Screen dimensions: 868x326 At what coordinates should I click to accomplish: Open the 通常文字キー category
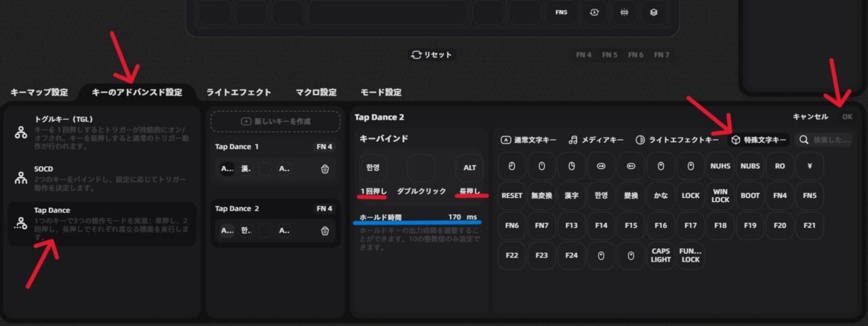coord(528,140)
